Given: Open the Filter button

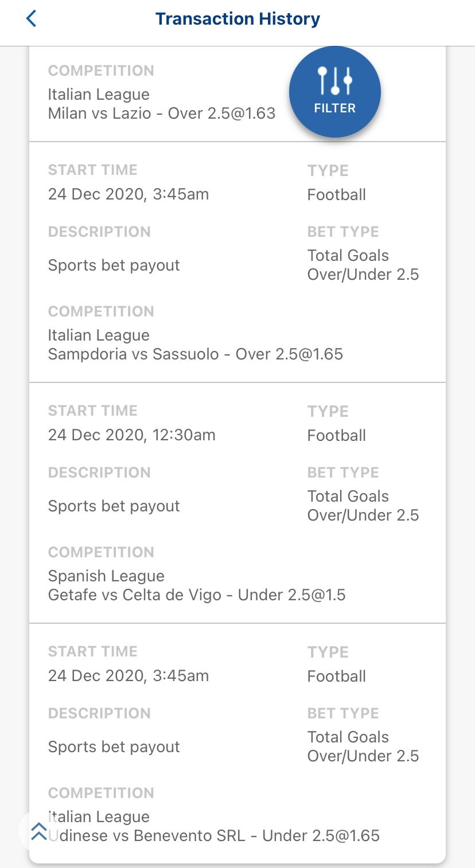Looking at the screenshot, I should pyautogui.click(x=335, y=91).
